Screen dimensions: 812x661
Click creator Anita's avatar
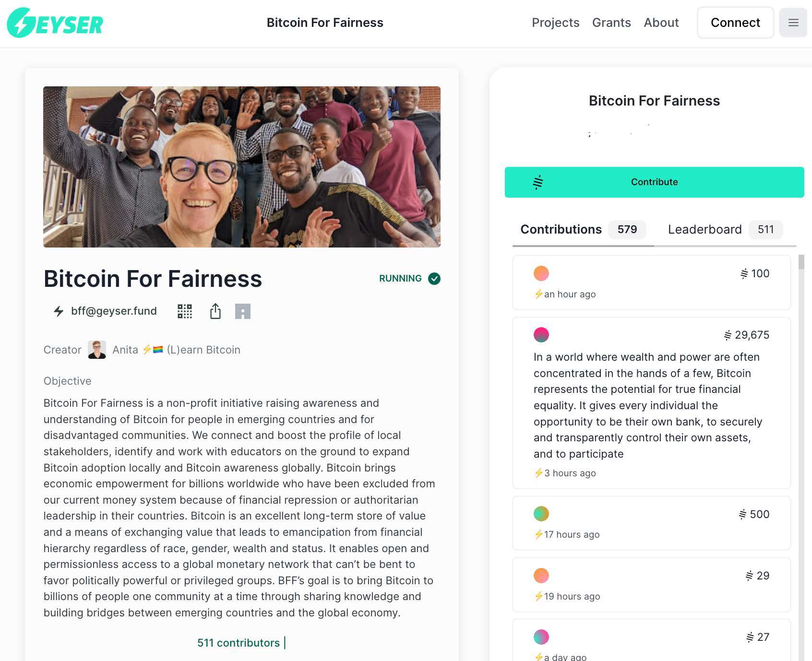[97, 350]
